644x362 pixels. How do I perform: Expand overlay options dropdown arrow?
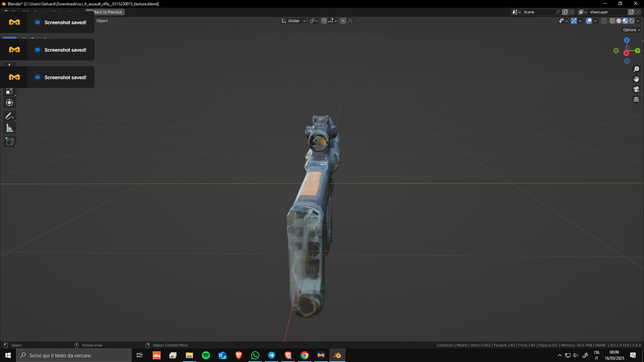click(596, 21)
